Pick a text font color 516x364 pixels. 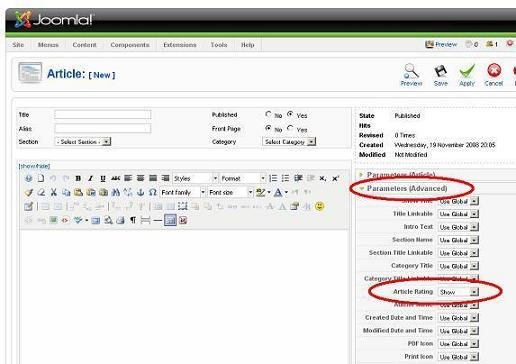[x=277, y=192]
